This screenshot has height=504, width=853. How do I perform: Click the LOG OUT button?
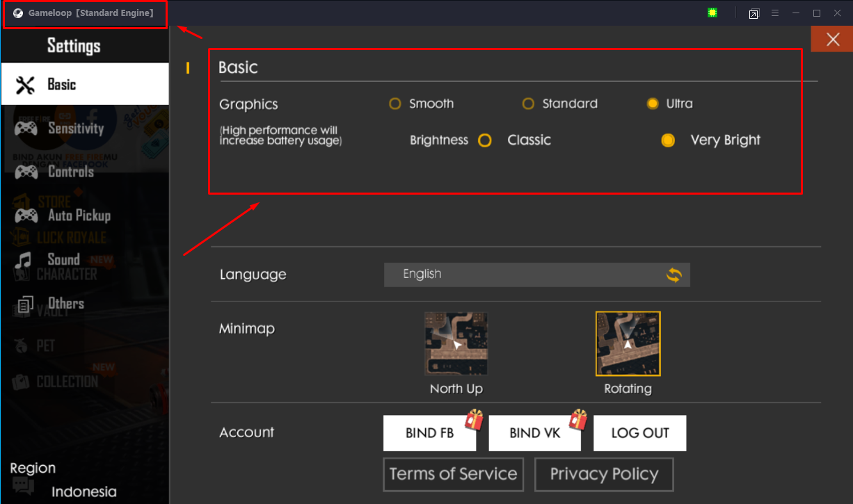[640, 433]
